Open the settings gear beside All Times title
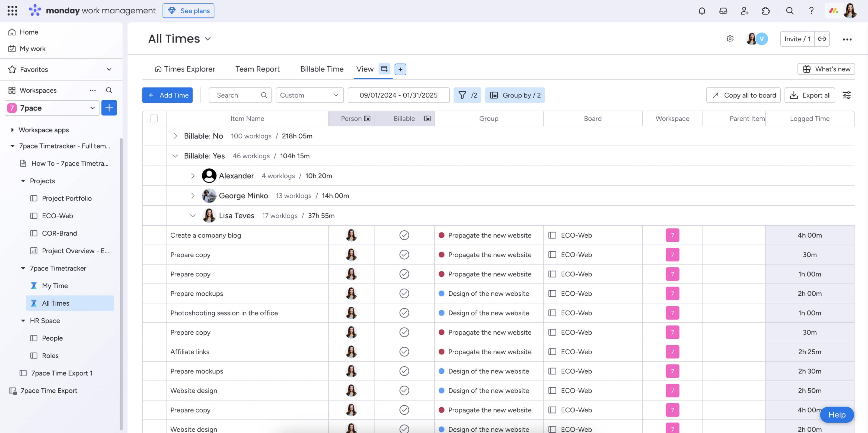 [730, 39]
